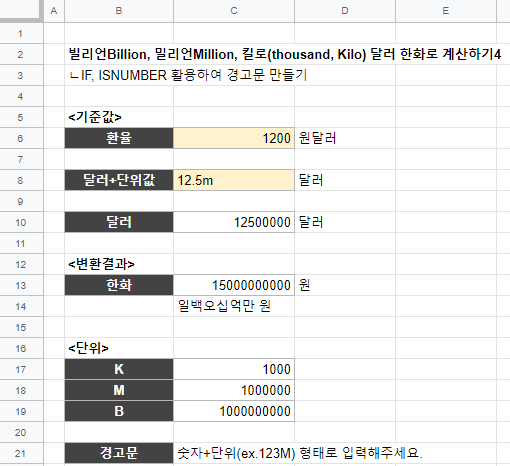Select row 4 header
The height and width of the screenshot is (466, 510).
(21, 96)
